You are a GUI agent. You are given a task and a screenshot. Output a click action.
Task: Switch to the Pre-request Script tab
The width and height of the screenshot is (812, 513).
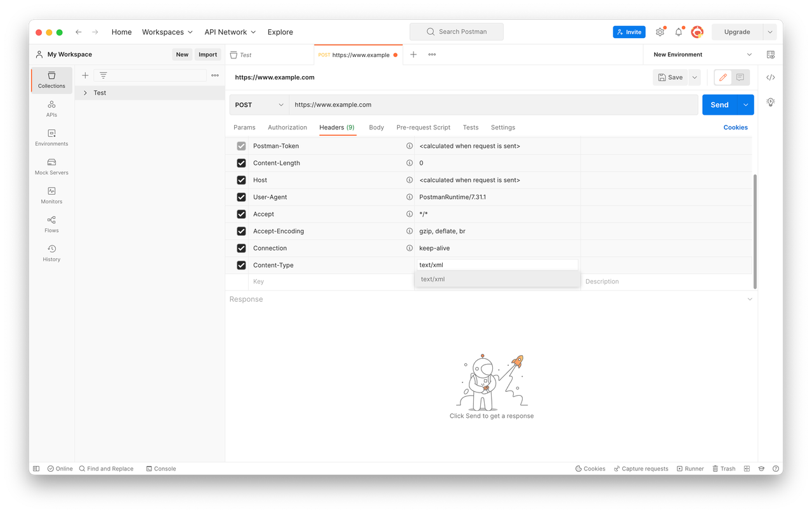coord(423,127)
